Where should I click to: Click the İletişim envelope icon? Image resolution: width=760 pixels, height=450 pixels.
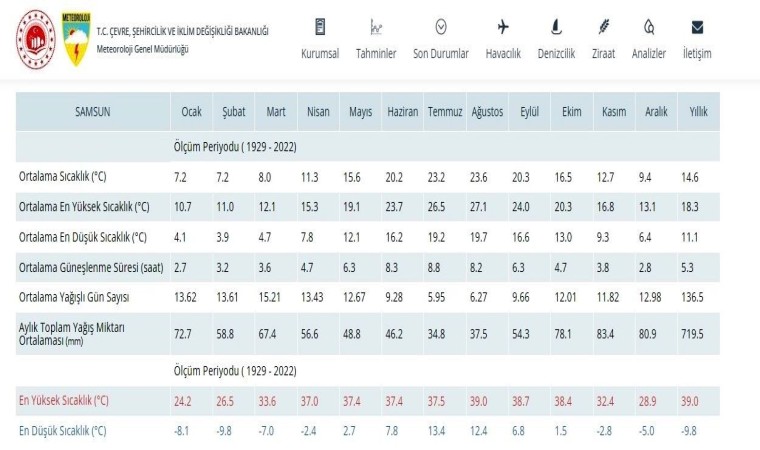point(697,27)
